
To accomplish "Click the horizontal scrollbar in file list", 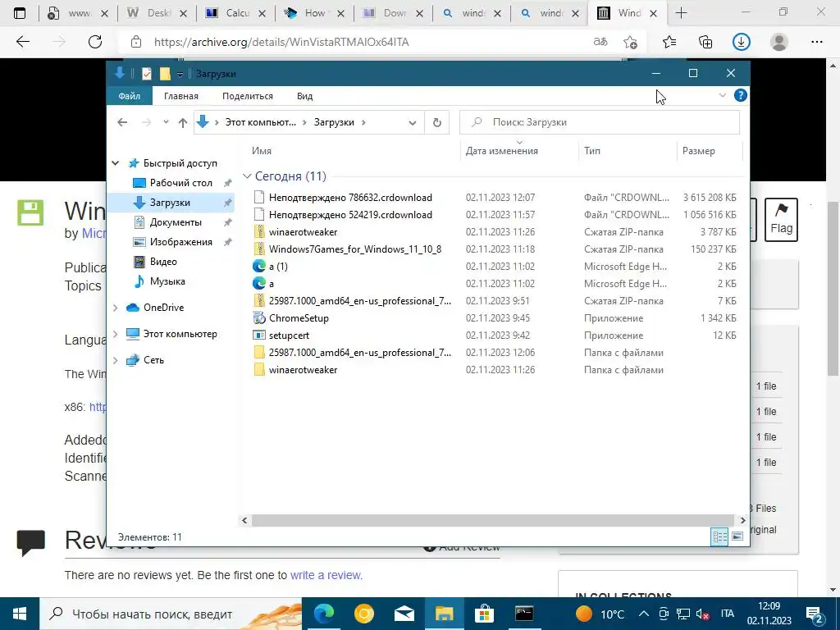I will coord(492,520).
